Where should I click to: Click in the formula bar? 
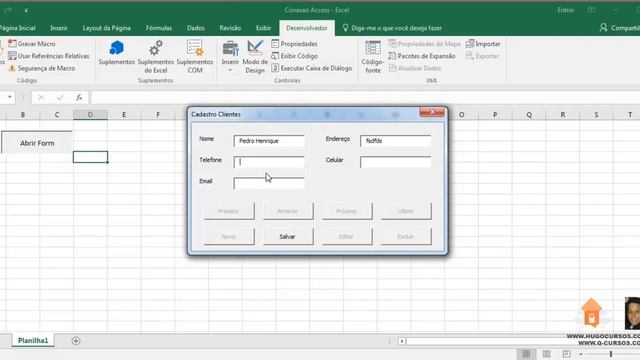tap(365, 97)
